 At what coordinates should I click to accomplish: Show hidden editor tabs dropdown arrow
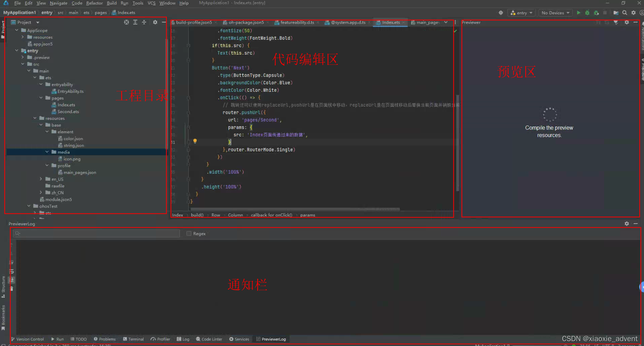pyautogui.click(x=446, y=22)
